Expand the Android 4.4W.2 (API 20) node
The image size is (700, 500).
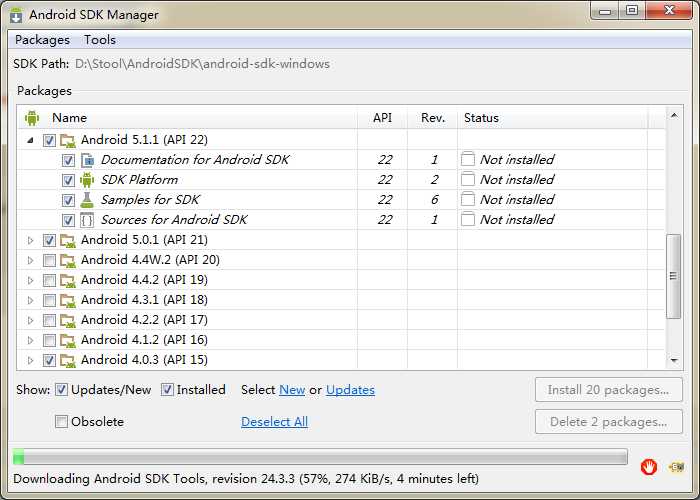[x=30, y=260]
